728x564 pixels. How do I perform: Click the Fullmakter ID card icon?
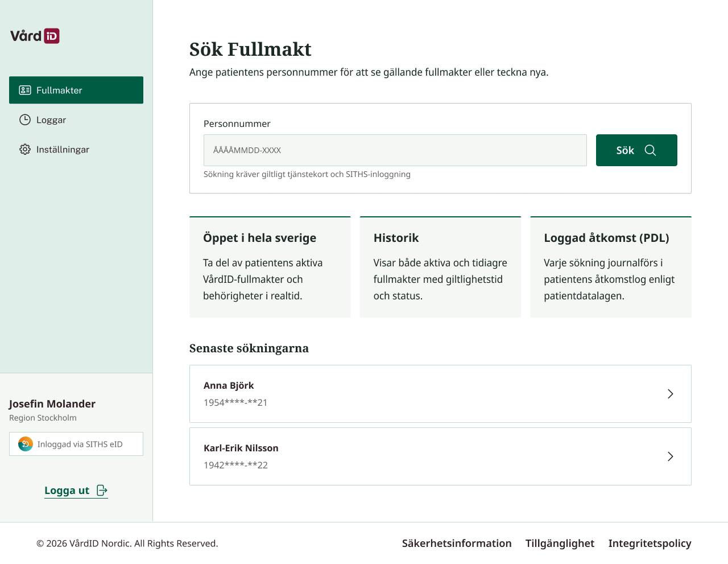click(25, 90)
